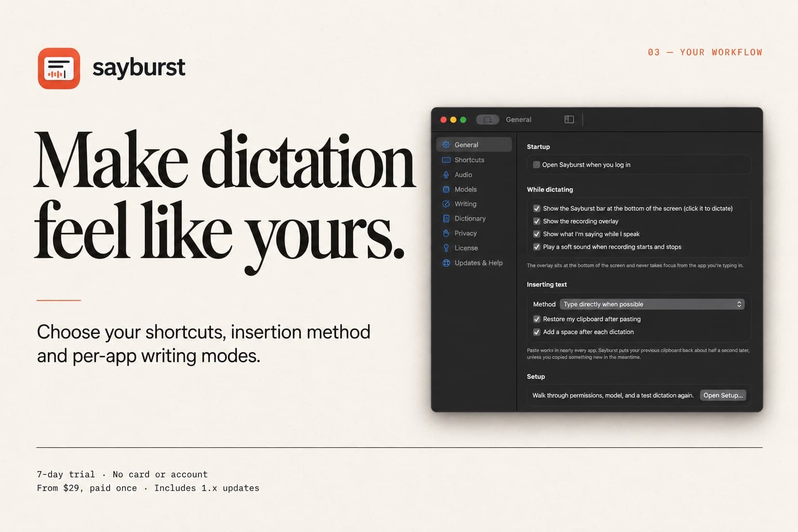Click "7-day trial · No card or account" text
Viewport: 798px width, 532px height.
point(122,474)
